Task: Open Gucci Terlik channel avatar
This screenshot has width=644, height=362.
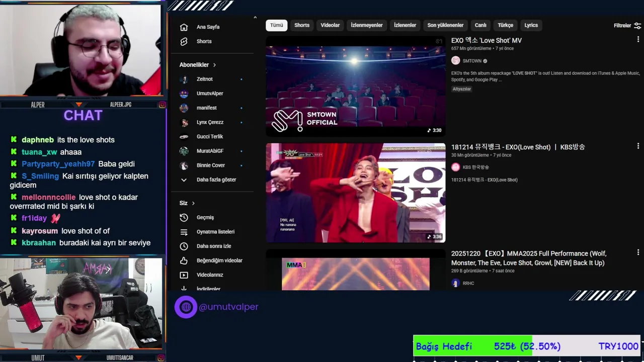Action: [x=184, y=136]
